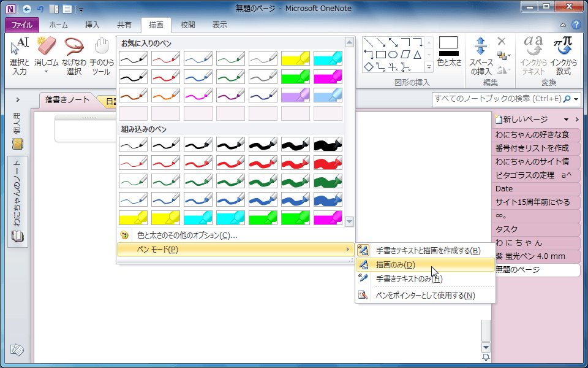
Task: Click the delete X icon in 編集 group
Action: [x=502, y=41]
